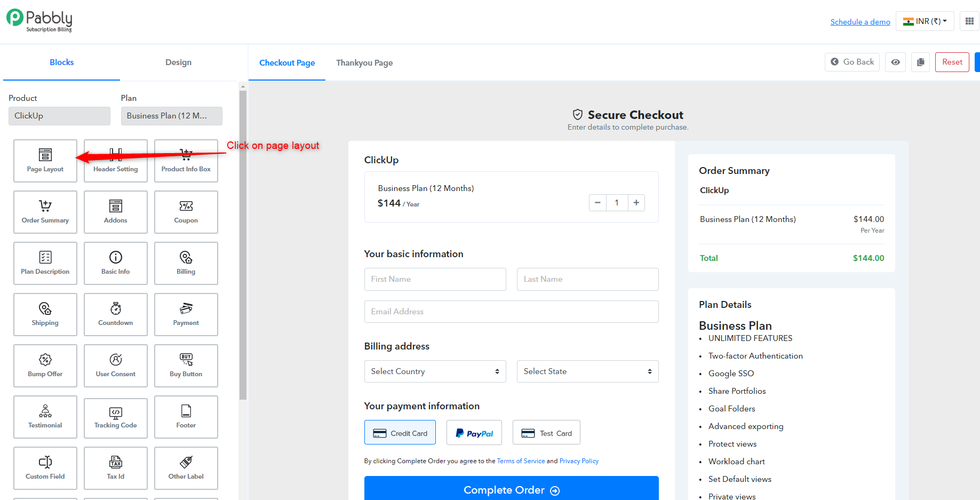Viewport: 980px width, 500px height.
Task: Open the Other Label block
Action: click(186, 468)
